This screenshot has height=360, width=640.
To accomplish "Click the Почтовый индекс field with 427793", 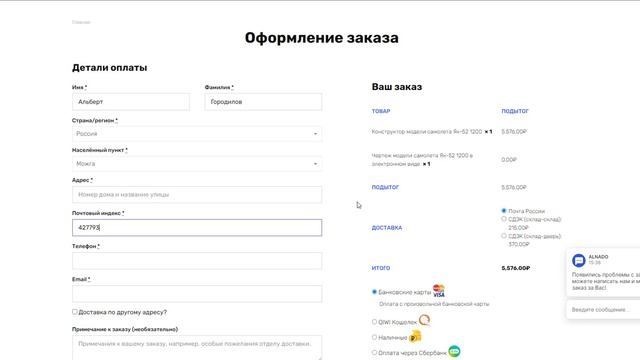I will [x=197, y=228].
